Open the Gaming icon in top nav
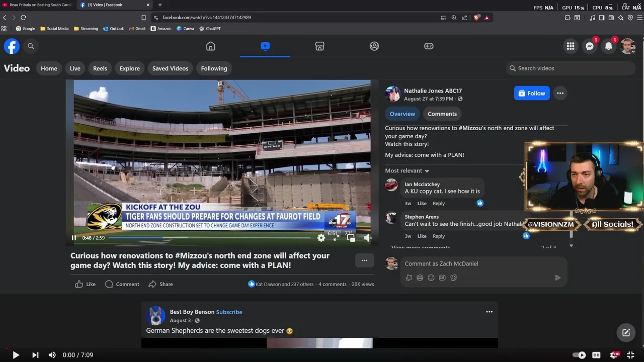 429,46
